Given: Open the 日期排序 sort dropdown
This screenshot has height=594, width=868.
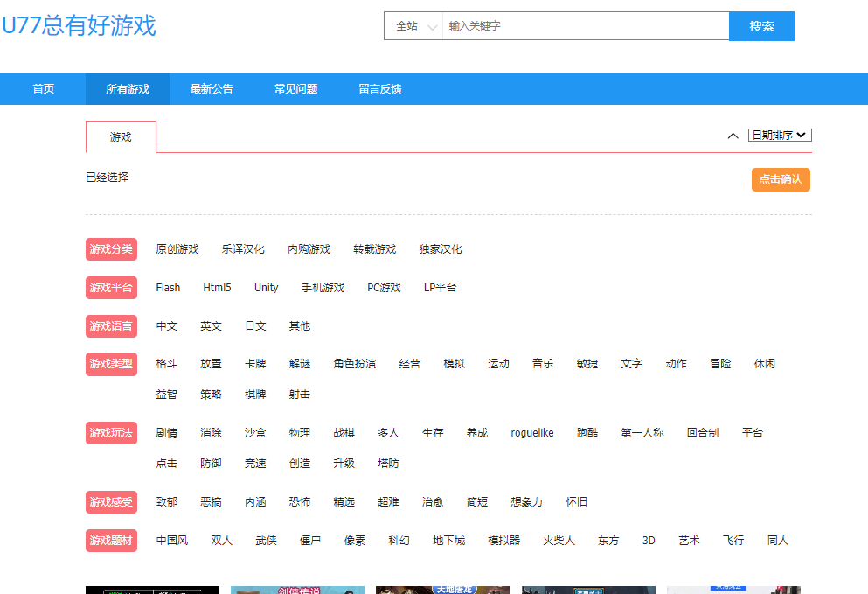Looking at the screenshot, I should 780,136.
